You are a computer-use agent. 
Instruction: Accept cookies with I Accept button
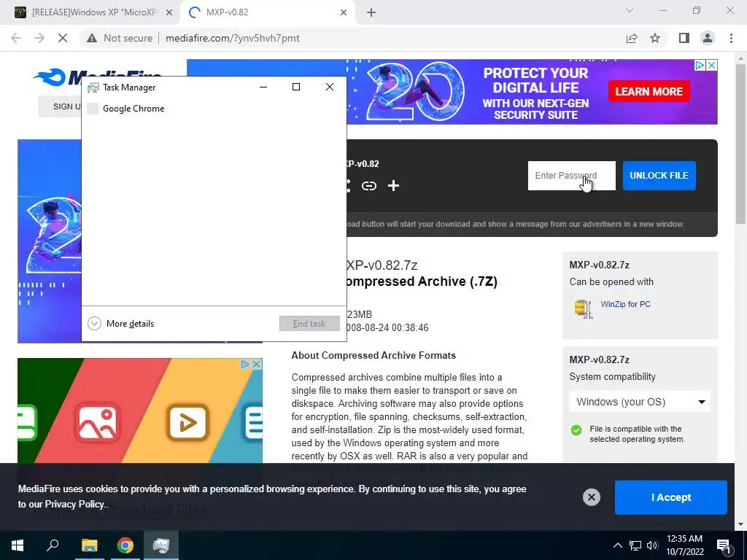671,497
